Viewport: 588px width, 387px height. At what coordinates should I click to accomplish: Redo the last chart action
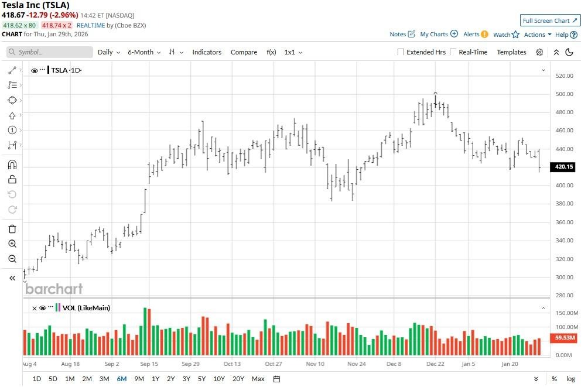point(12,210)
